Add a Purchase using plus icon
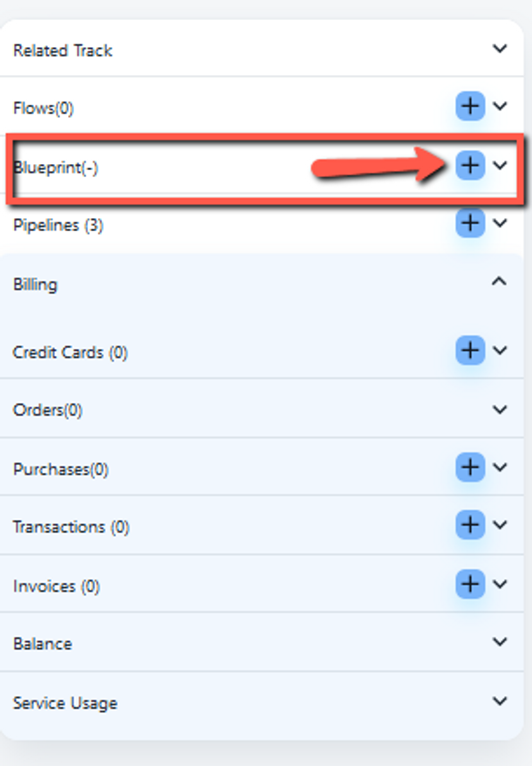532x766 pixels. [x=470, y=468]
